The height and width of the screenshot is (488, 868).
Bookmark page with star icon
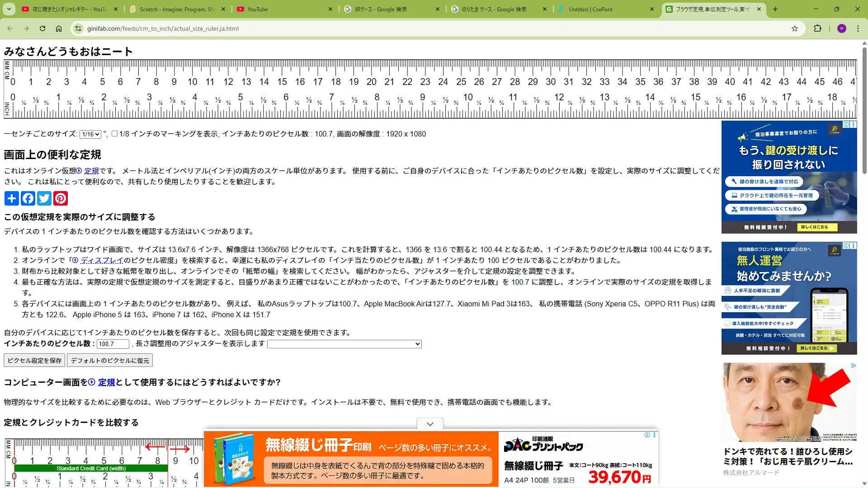coord(795,28)
